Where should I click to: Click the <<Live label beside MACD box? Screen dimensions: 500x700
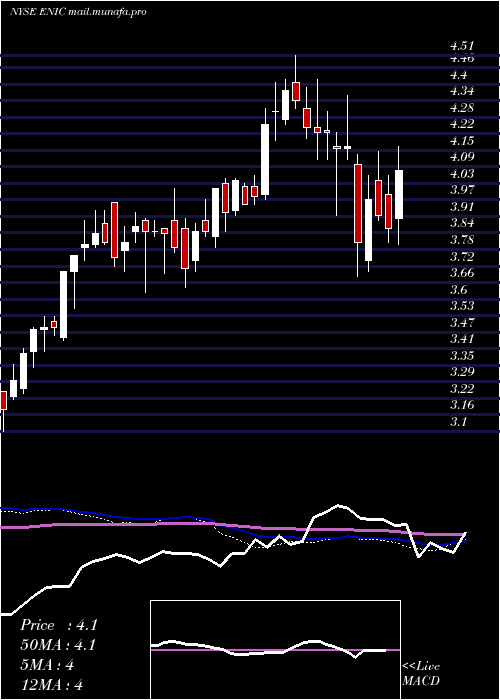[421, 666]
